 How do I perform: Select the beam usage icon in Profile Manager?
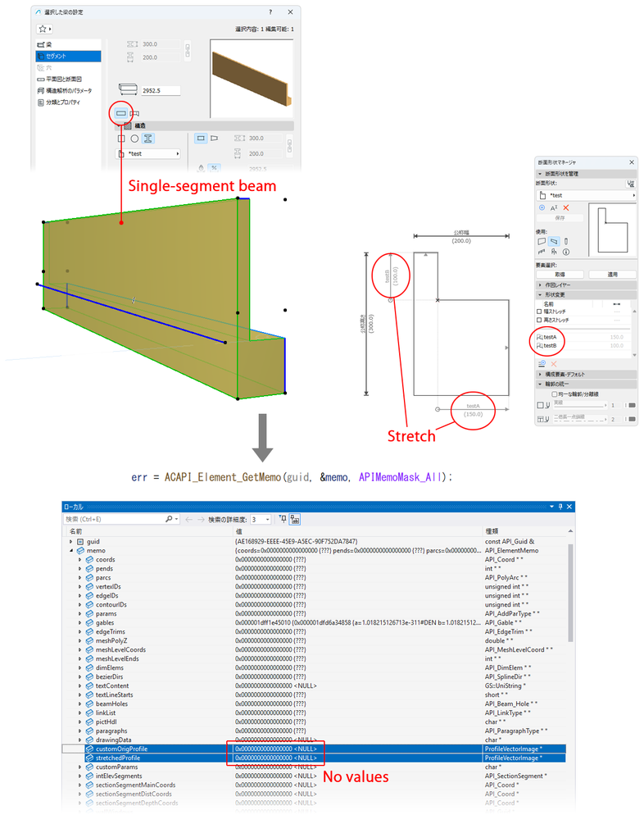pyautogui.click(x=554, y=241)
